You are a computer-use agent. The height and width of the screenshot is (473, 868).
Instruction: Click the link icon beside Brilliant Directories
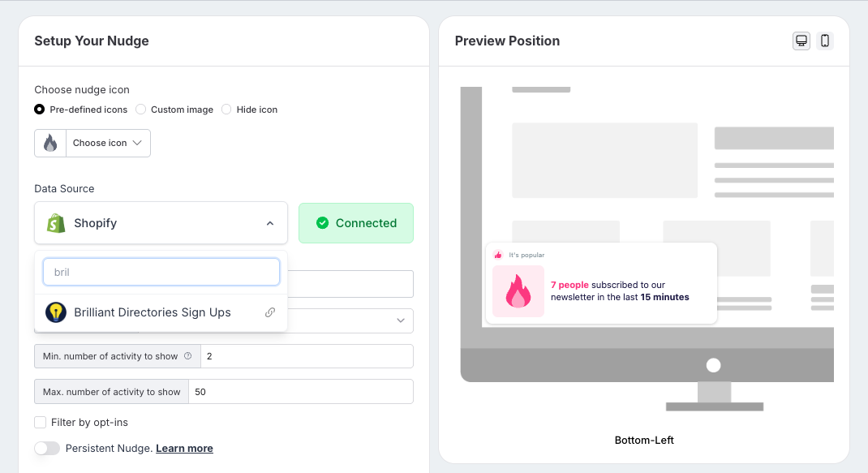(270, 312)
